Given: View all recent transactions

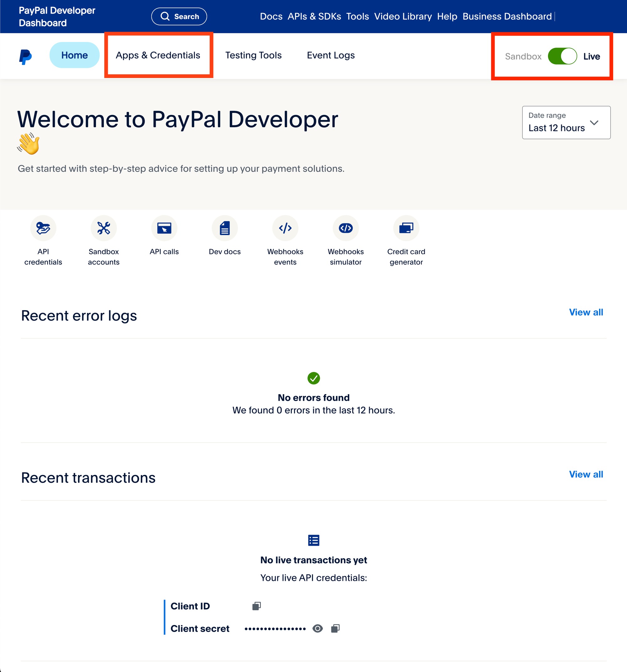Looking at the screenshot, I should click(586, 474).
